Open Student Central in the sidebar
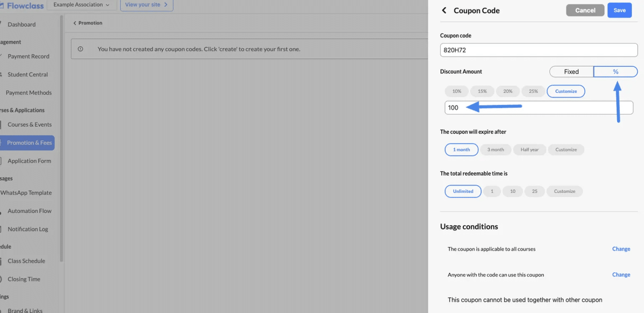Screen dimensions: 644x313 (27, 75)
